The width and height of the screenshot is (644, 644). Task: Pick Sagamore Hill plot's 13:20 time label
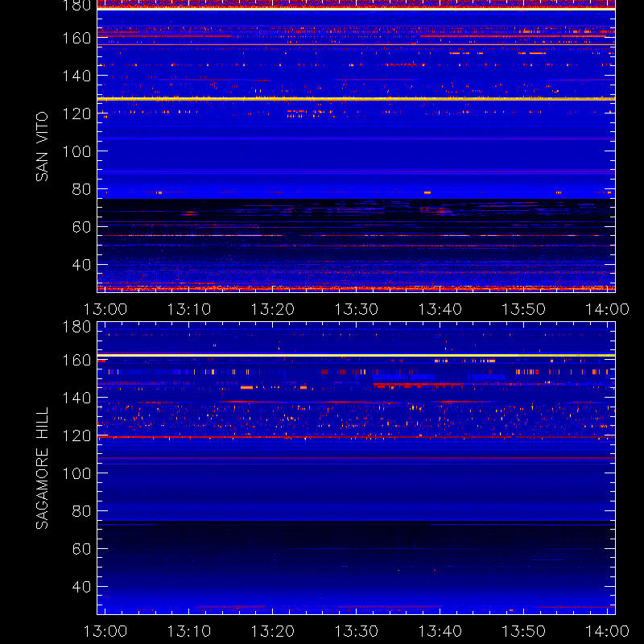[273, 631]
